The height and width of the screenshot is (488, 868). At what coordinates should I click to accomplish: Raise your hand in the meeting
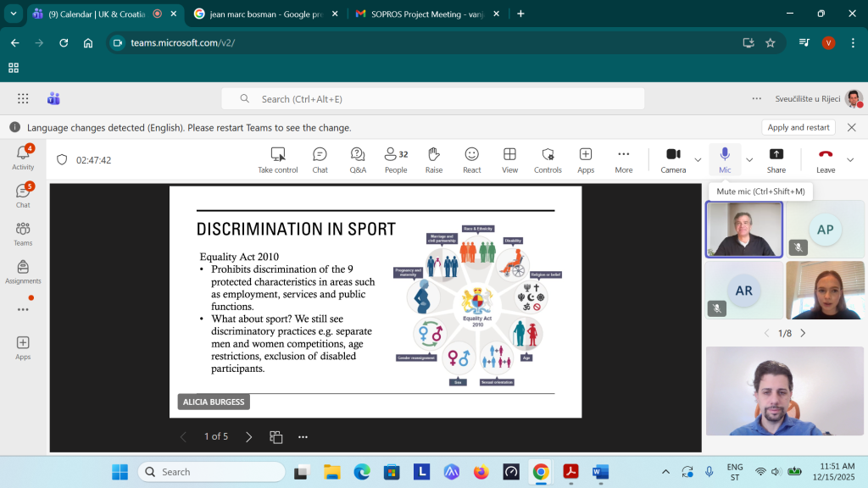(x=434, y=159)
